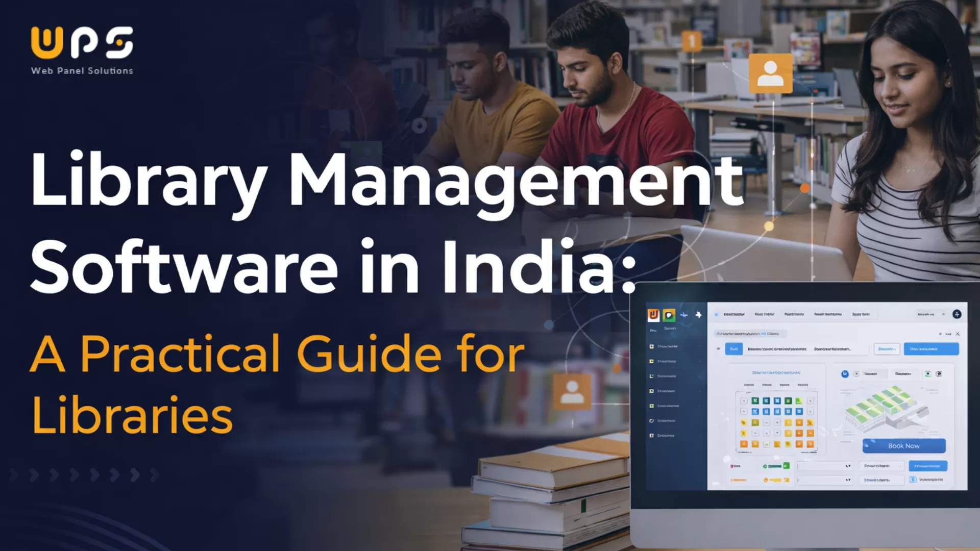This screenshot has width=980, height=551.
Task: Switch to the first tab in the top navigation bar
Action: point(733,314)
